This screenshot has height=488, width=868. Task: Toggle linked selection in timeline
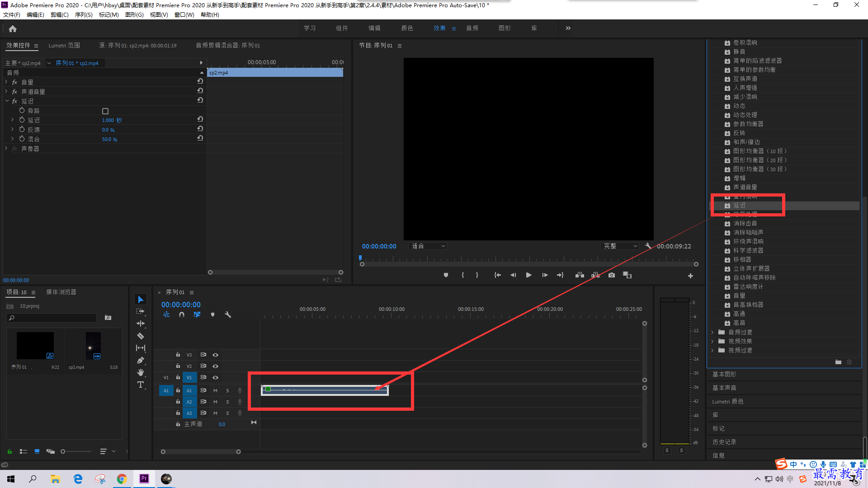tap(197, 314)
